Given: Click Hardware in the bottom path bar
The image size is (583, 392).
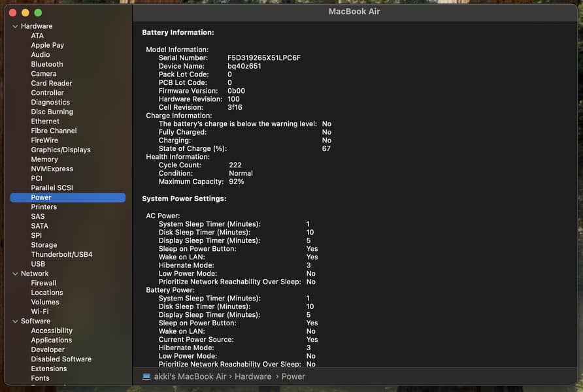Looking at the screenshot, I should coord(253,377).
